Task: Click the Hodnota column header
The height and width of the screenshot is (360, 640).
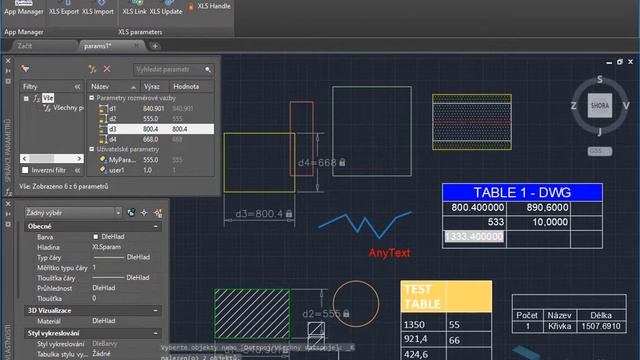Action: (x=191, y=87)
